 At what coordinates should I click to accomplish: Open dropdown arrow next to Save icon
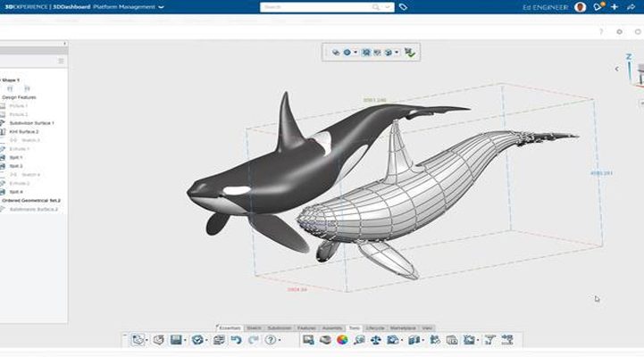click(x=186, y=340)
